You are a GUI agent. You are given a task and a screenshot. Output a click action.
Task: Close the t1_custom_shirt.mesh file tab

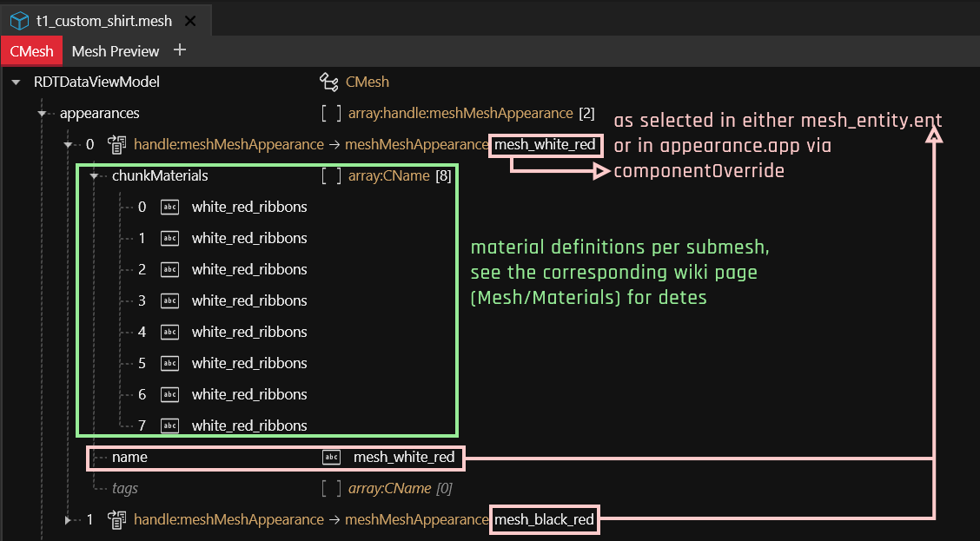[x=191, y=21]
